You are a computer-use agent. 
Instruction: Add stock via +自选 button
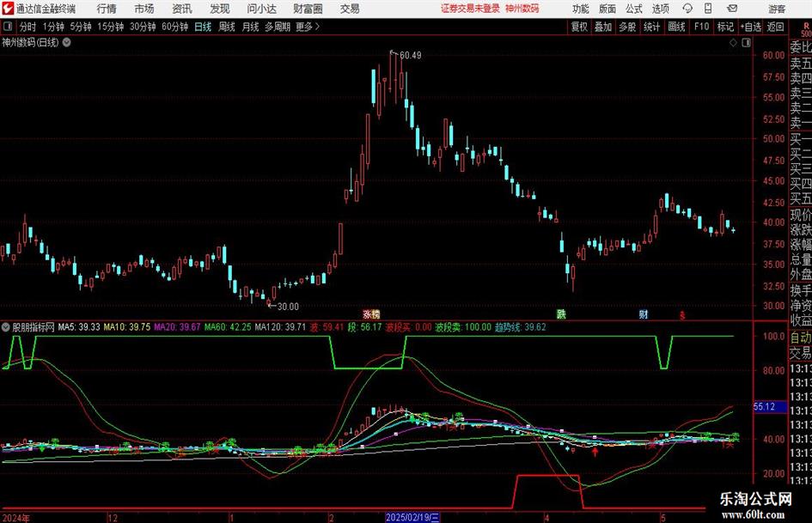click(x=750, y=27)
